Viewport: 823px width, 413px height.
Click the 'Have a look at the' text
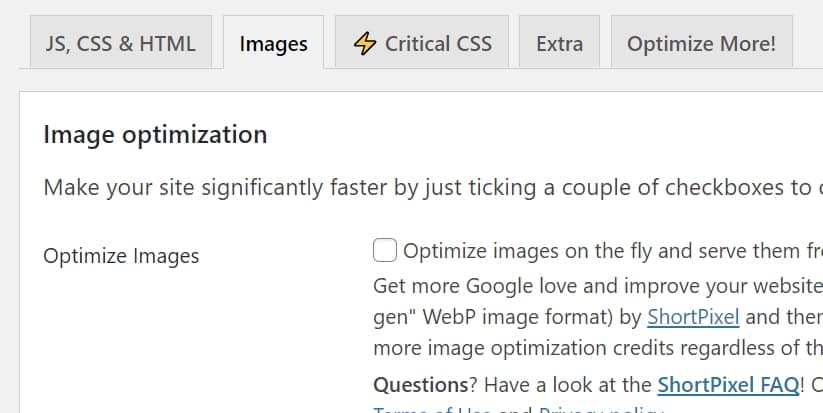click(556, 385)
